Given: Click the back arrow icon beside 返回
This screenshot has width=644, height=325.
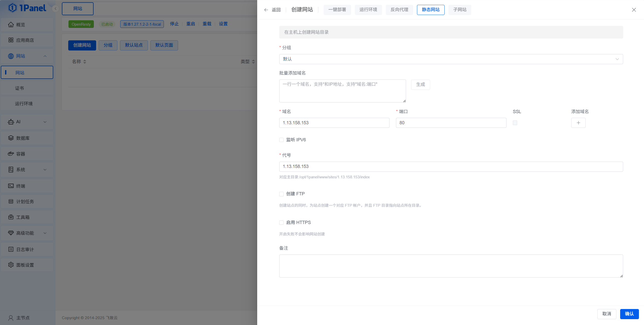Looking at the screenshot, I should point(266,10).
